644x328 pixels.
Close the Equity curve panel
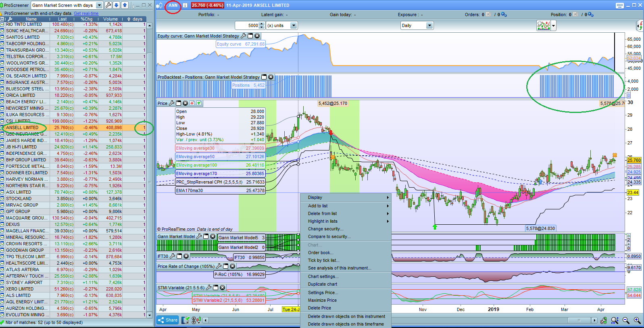[257, 36]
